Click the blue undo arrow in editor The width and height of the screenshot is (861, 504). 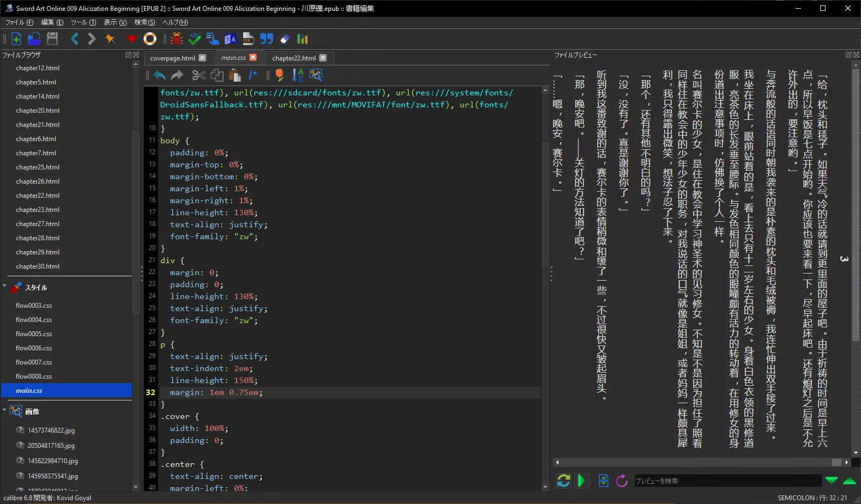159,75
